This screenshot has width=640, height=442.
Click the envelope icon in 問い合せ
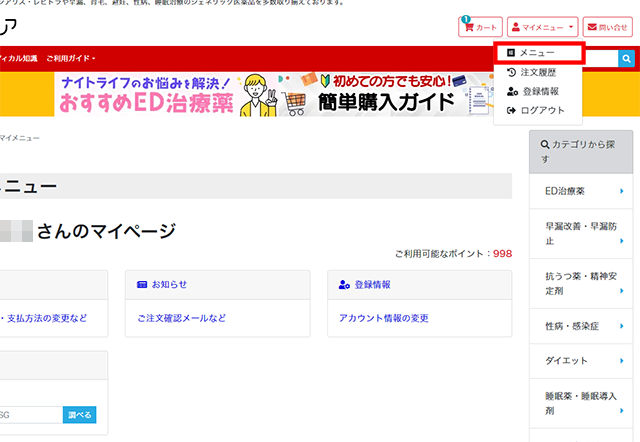coord(591,27)
